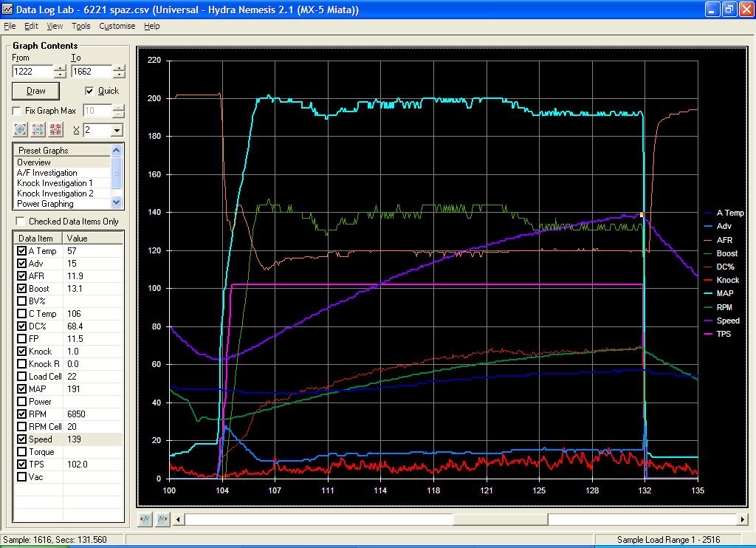Increase the From value with up spinner
Viewport: 756px width, 548px height.
pyautogui.click(x=60, y=68)
